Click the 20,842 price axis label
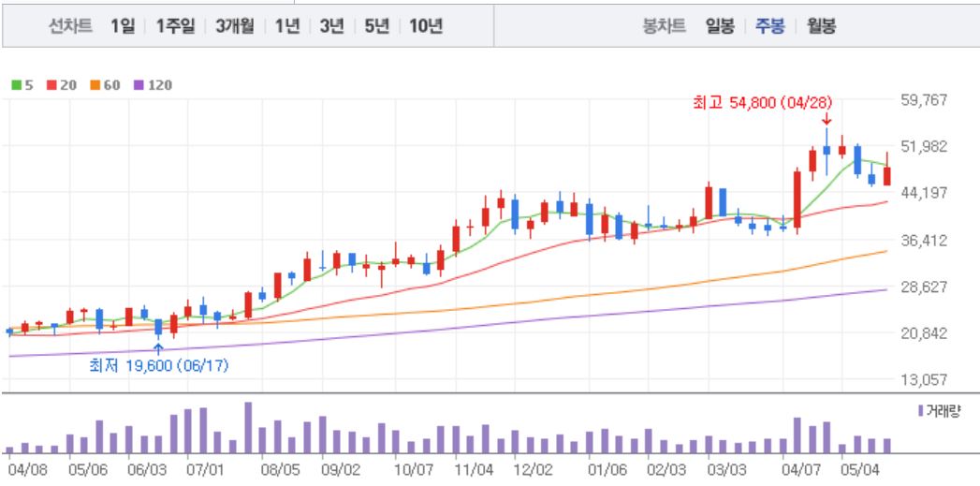 pos(924,332)
